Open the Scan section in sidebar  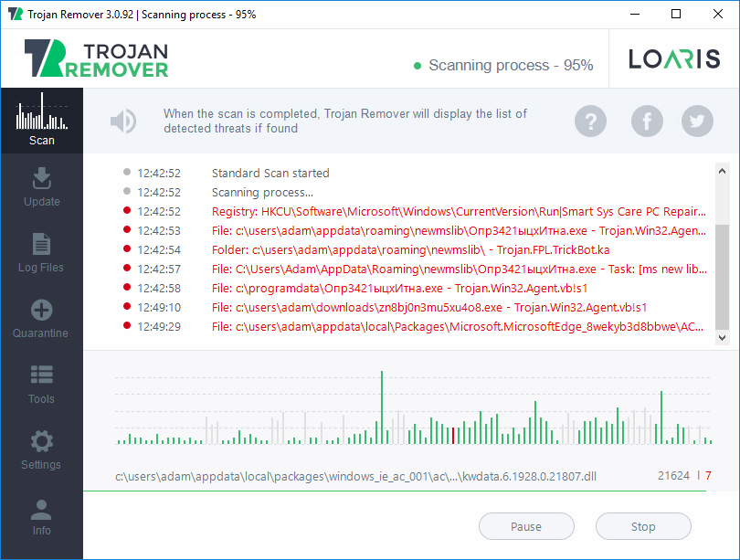41,121
